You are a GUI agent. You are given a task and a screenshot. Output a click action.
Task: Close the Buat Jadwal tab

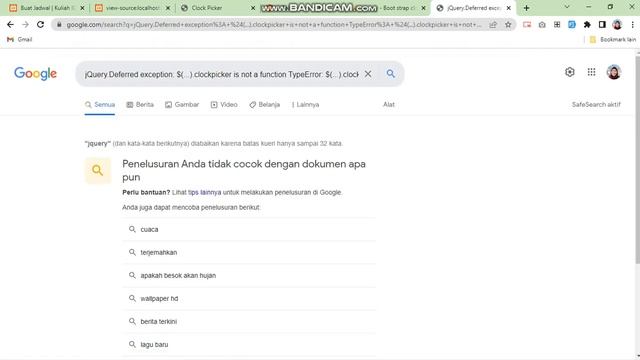(82, 8)
